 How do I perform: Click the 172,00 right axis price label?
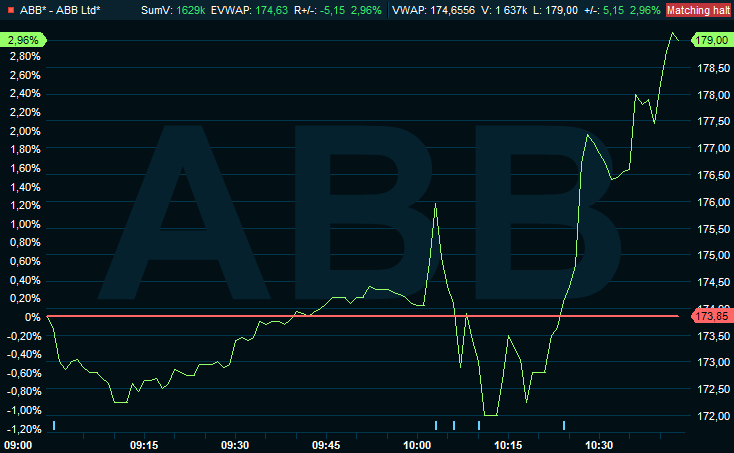point(713,416)
